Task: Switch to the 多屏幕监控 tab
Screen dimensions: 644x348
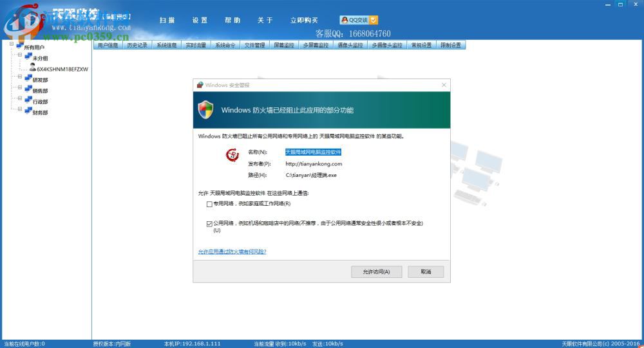Action: coord(316,45)
